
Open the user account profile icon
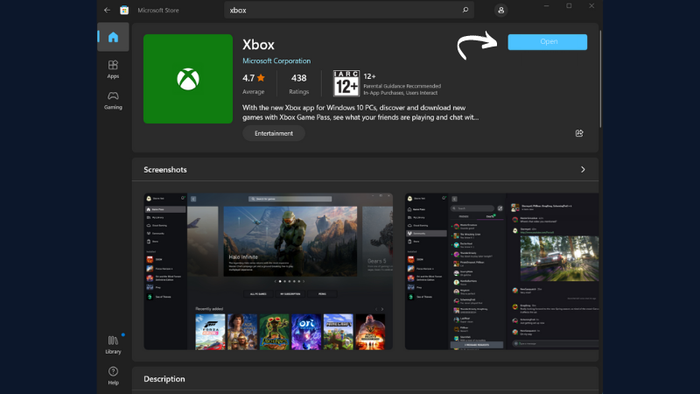(x=501, y=10)
